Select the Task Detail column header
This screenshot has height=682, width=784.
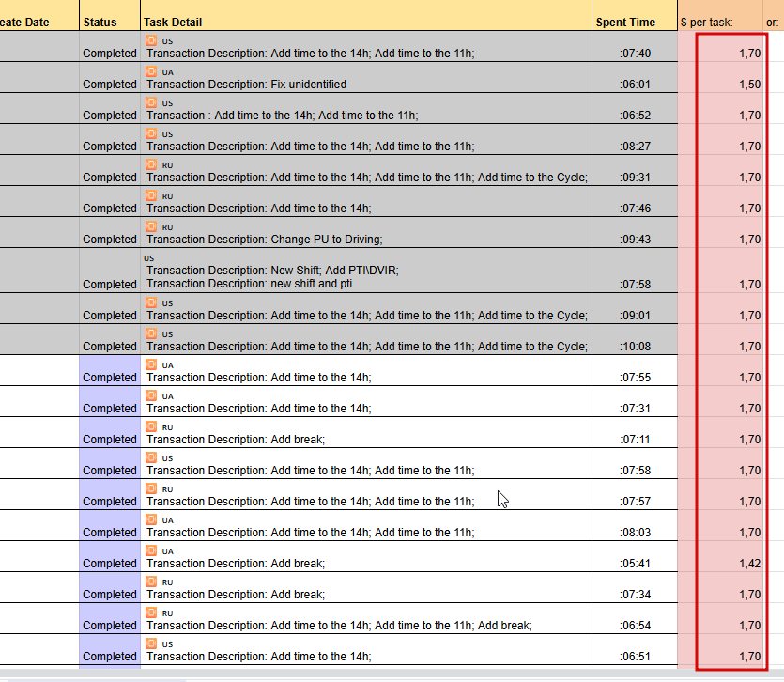coord(366,16)
